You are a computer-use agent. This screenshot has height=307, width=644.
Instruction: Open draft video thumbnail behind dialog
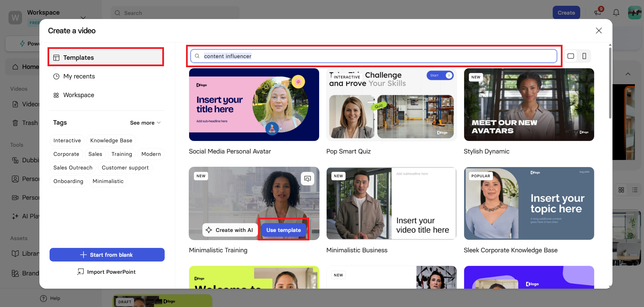(162, 301)
